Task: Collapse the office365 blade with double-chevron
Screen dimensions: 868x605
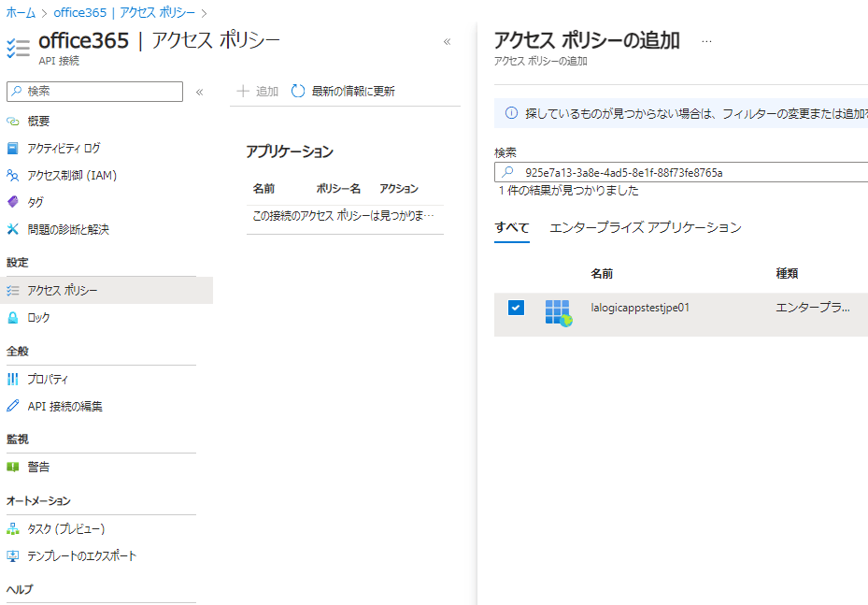Action: [x=448, y=41]
